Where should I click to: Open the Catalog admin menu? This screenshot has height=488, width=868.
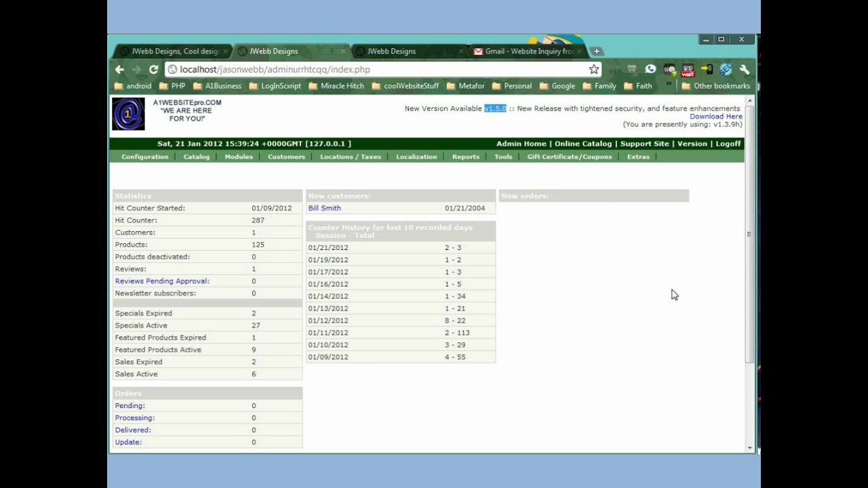tap(197, 157)
